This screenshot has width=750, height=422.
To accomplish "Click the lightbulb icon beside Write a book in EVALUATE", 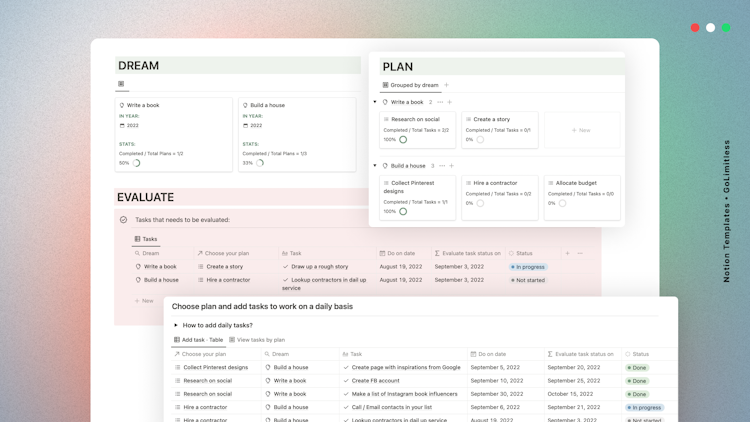I will click(138, 267).
